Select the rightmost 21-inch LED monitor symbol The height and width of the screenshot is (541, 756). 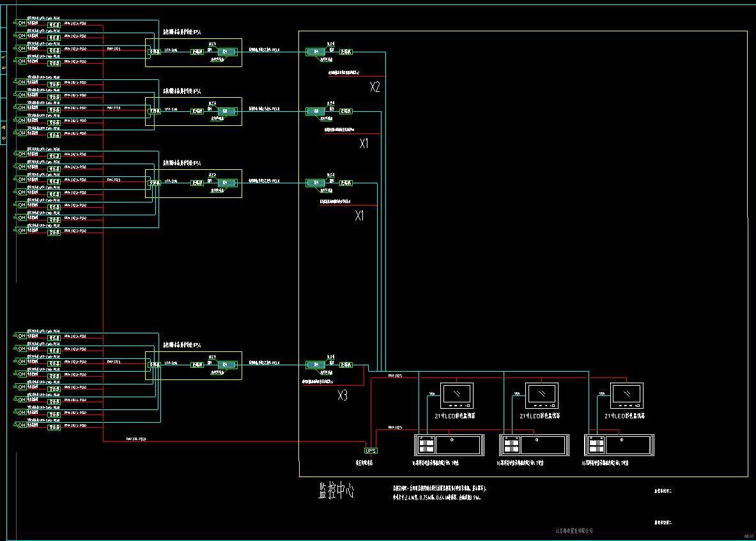pyautogui.click(x=626, y=395)
